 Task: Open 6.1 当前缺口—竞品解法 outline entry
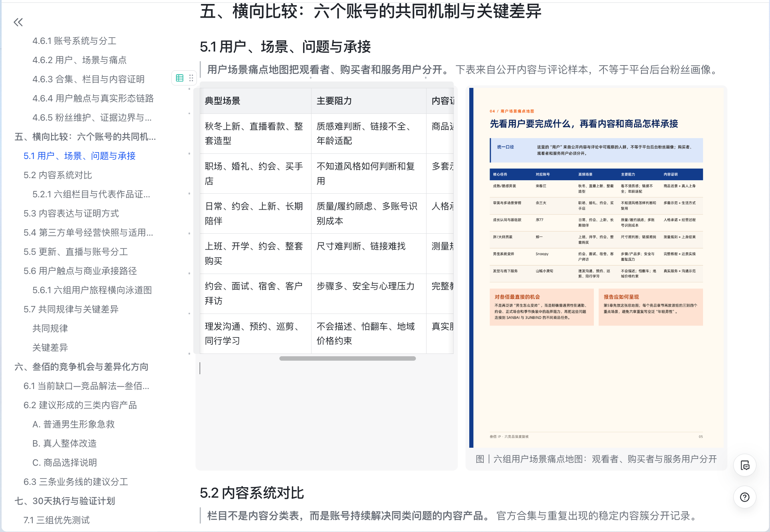[86, 386]
